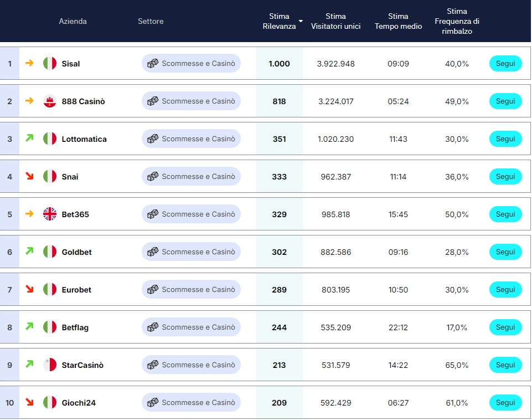Follow Snai using the Segui button
The width and height of the screenshot is (532, 420).
(x=505, y=177)
